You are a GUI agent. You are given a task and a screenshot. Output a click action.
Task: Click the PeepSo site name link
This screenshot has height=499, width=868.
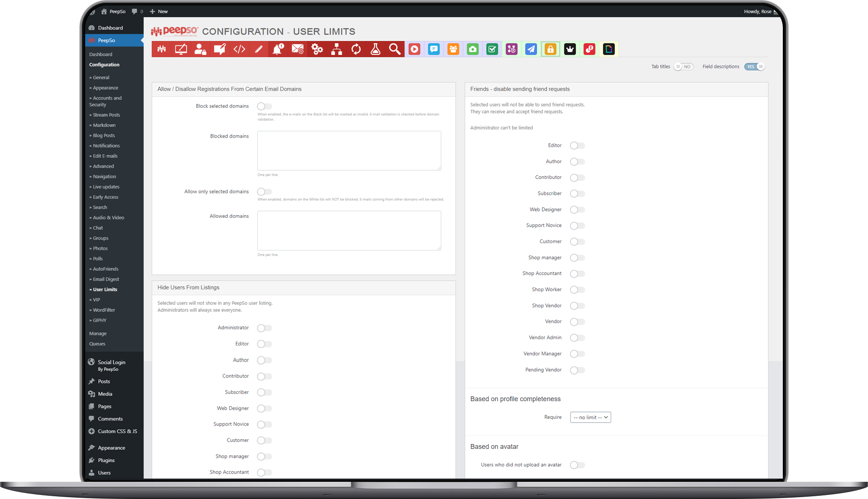[x=113, y=11]
